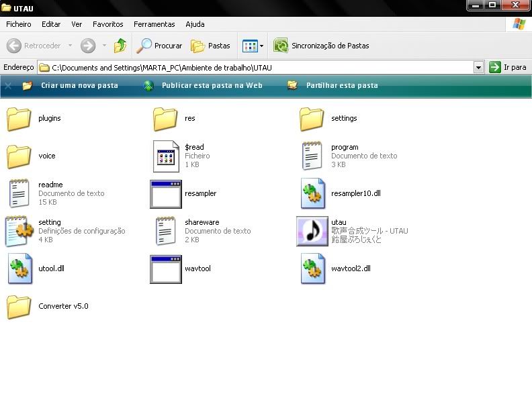
Task: Select the wavtool executable icon
Action: coord(166,269)
